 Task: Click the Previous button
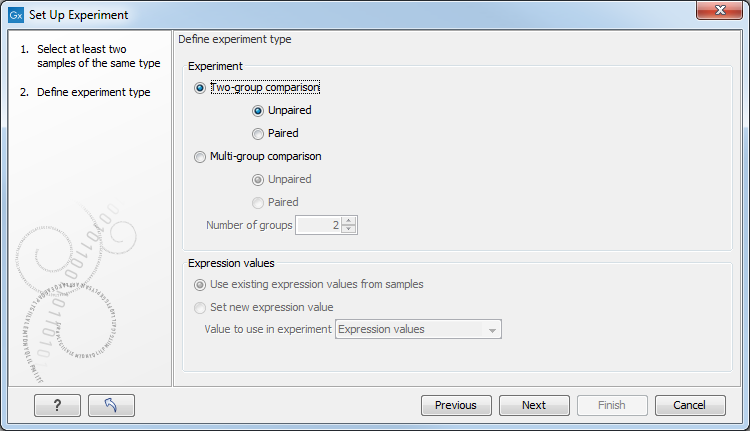(x=455, y=405)
